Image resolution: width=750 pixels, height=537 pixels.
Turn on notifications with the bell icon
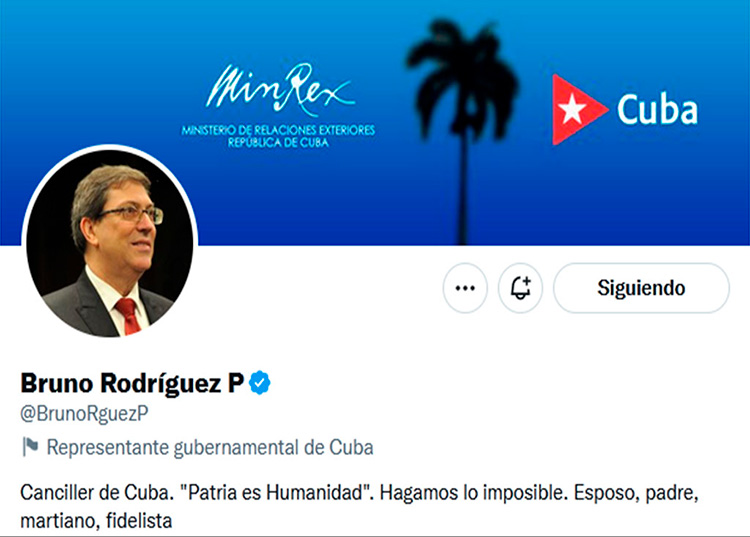tap(520, 288)
